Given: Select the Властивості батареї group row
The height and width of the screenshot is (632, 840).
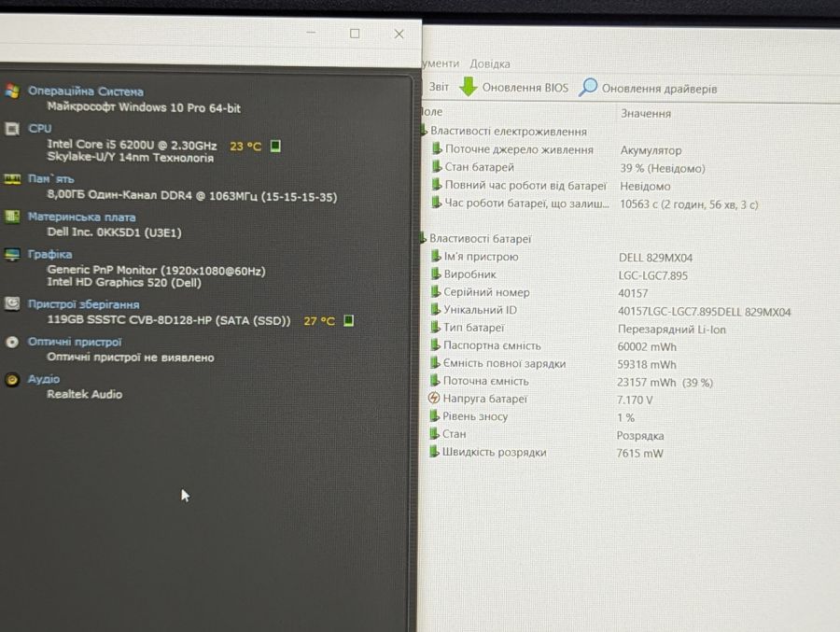Looking at the screenshot, I should pyautogui.click(x=480, y=239).
